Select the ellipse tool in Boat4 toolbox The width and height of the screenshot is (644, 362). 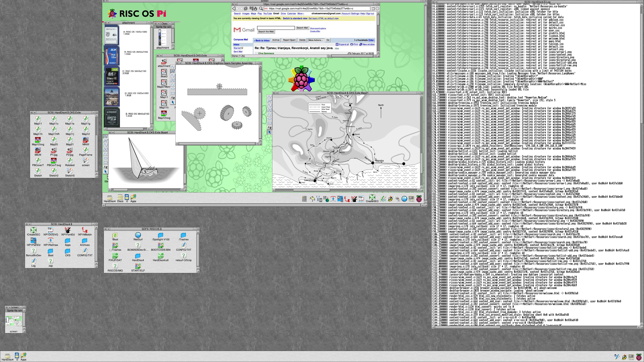(x=105, y=158)
